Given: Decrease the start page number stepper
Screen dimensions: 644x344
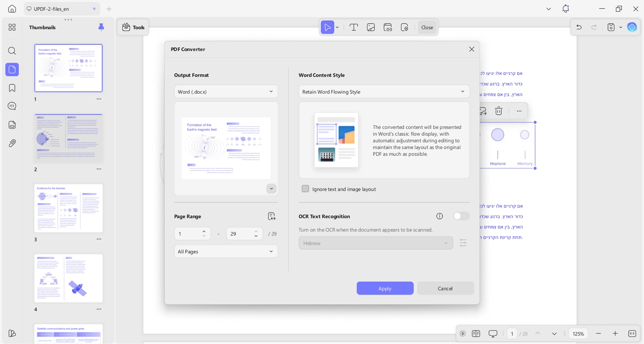Looking at the screenshot, I should (x=204, y=236).
